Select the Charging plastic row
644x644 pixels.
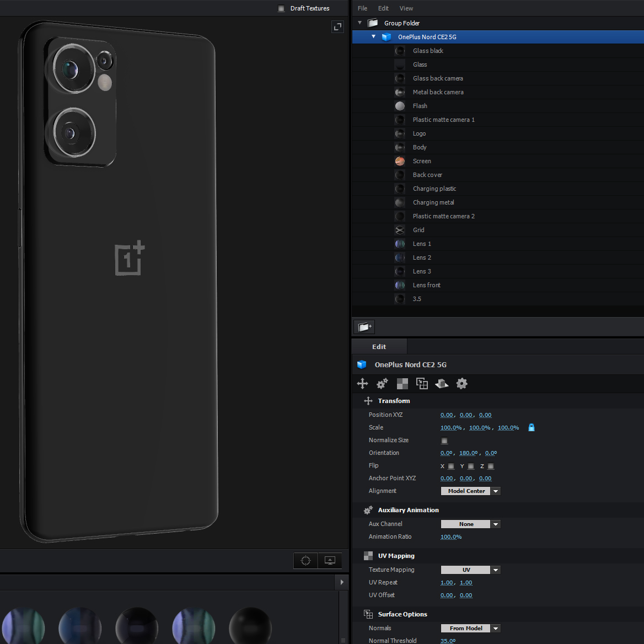(x=498, y=189)
